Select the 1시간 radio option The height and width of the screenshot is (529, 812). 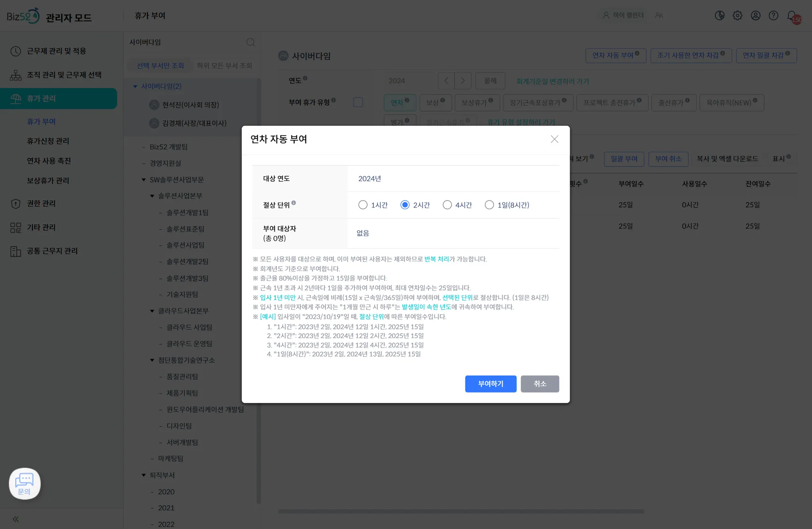click(x=363, y=205)
